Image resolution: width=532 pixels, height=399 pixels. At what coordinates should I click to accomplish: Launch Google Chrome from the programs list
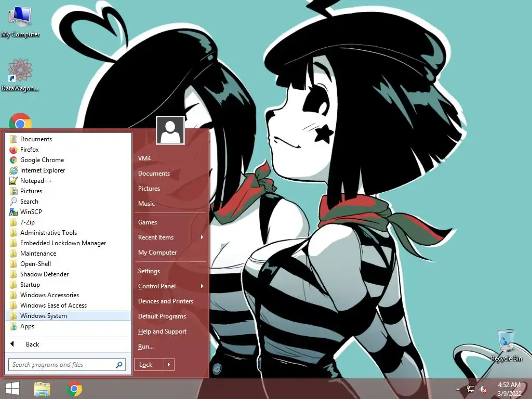point(68,160)
